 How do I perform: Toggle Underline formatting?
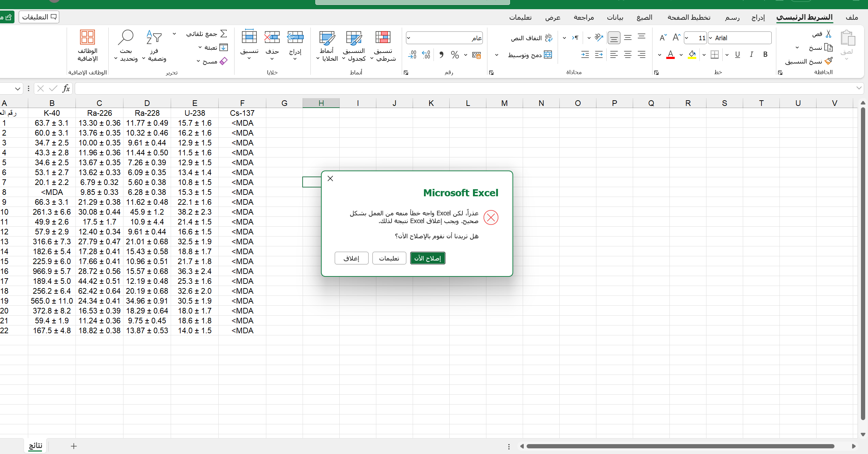[738, 54]
